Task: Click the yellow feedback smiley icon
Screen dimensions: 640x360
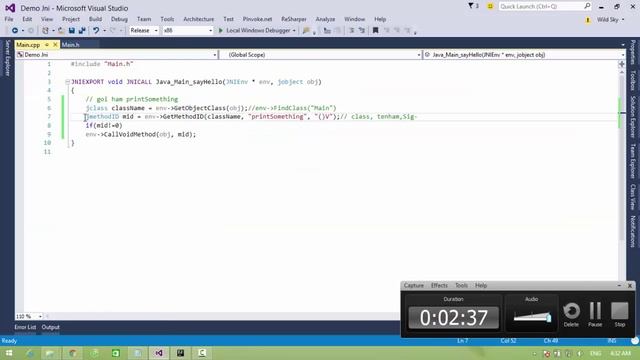Action: [490, 7]
